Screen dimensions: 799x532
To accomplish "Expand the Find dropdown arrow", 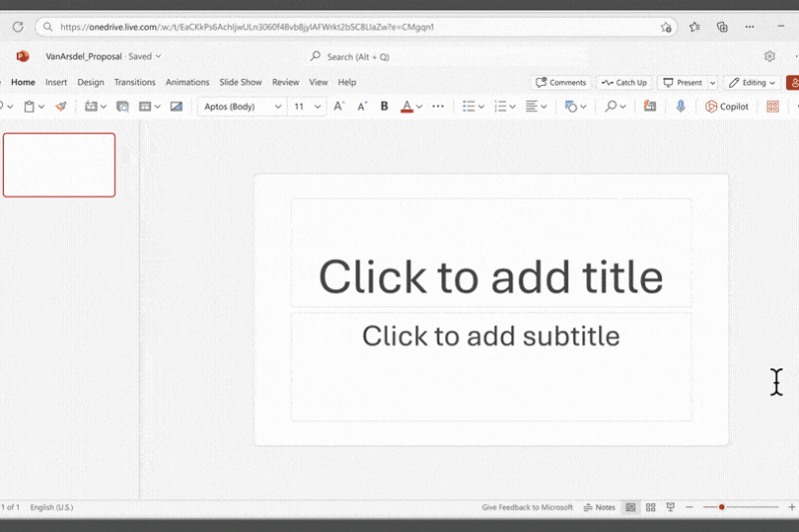I will pos(622,107).
